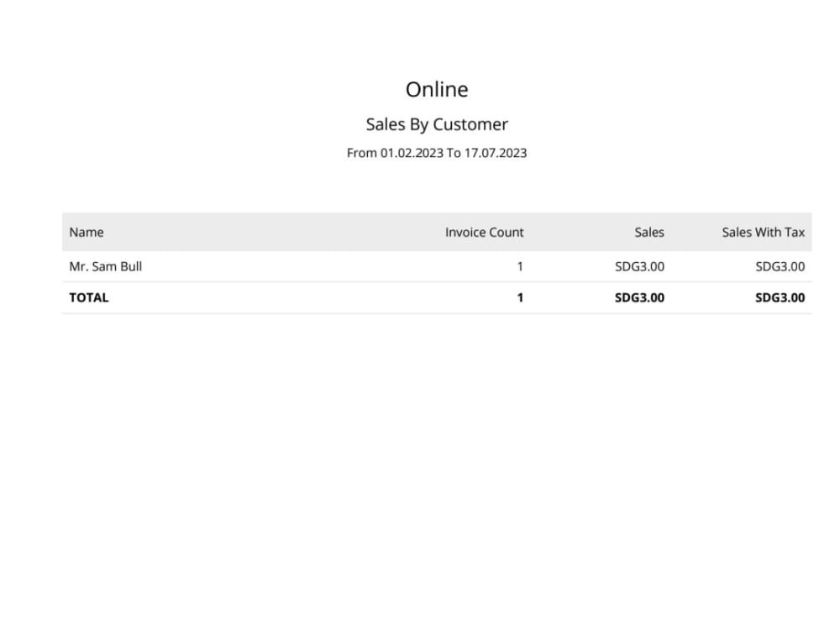This screenshot has width=840, height=630.
Task: Select the Sales With Tax column header
Action: tap(764, 233)
